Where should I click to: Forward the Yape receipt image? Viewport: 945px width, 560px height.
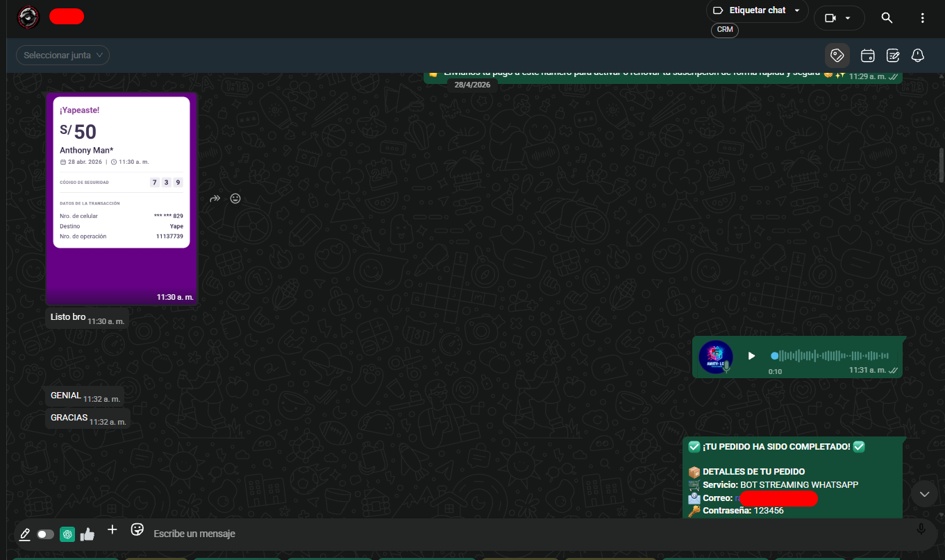(x=215, y=198)
